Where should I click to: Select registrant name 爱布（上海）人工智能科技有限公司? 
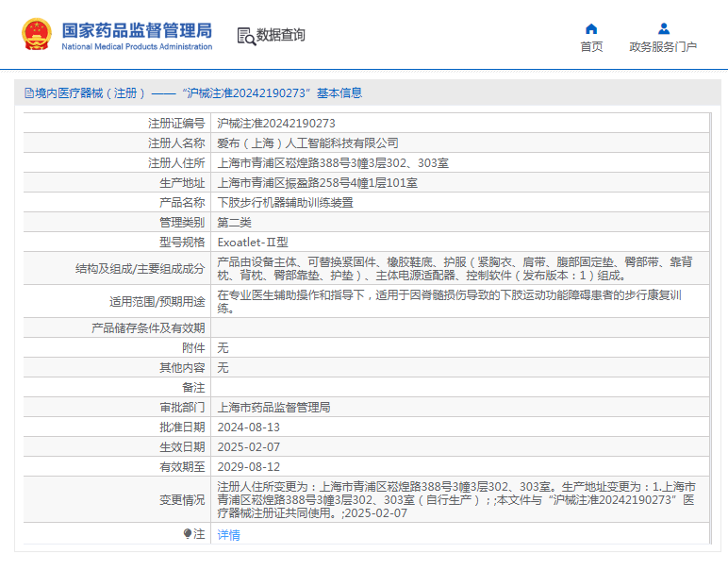pos(307,143)
